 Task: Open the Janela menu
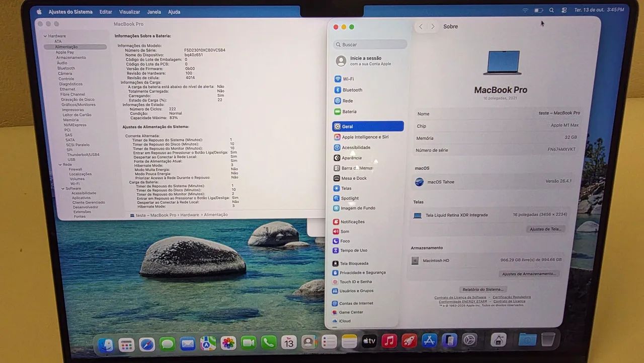click(x=154, y=12)
